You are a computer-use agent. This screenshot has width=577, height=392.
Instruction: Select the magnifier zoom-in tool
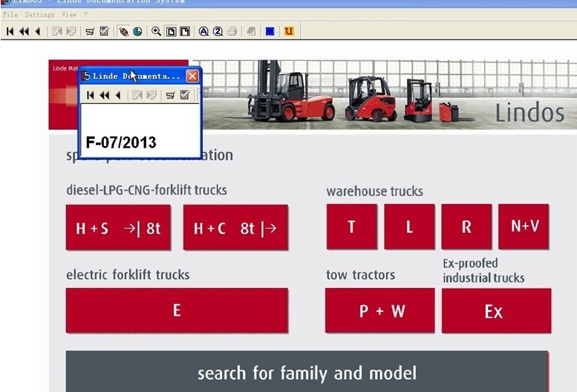pos(156,31)
